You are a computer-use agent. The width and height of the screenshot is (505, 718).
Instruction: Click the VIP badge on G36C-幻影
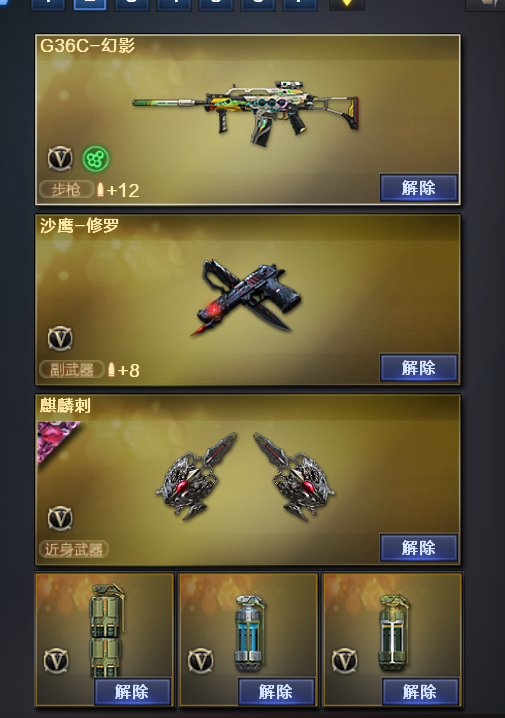point(60,158)
